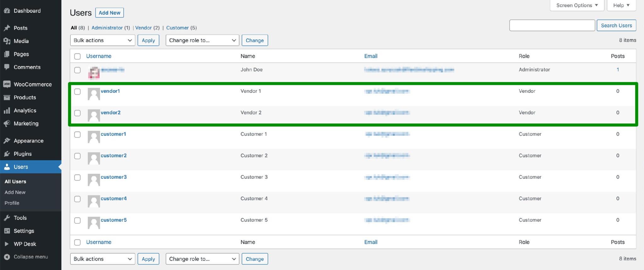The image size is (644, 270).
Task: Sort by Username in table footer
Action: tap(99, 242)
